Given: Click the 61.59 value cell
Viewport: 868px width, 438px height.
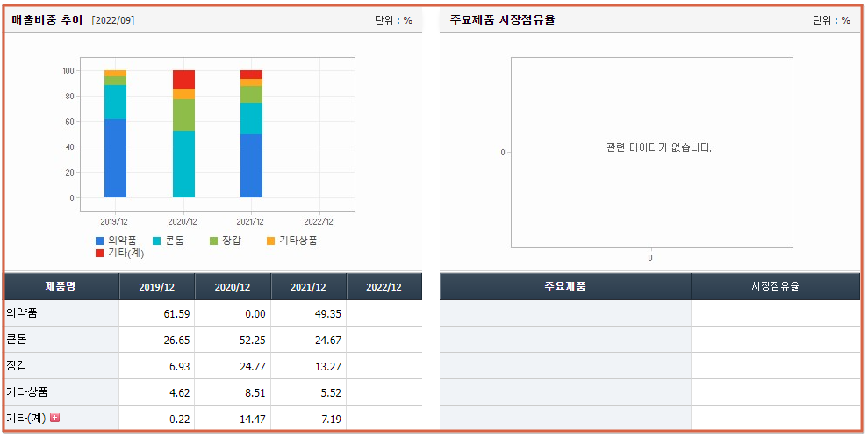Looking at the screenshot, I should point(157,313).
